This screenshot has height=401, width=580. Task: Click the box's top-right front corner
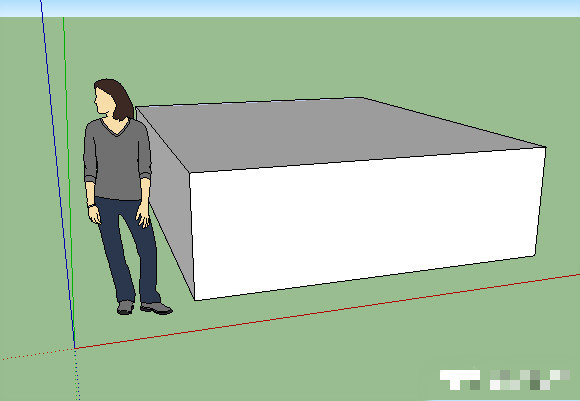pyautogui.click(x=546, y=147)
